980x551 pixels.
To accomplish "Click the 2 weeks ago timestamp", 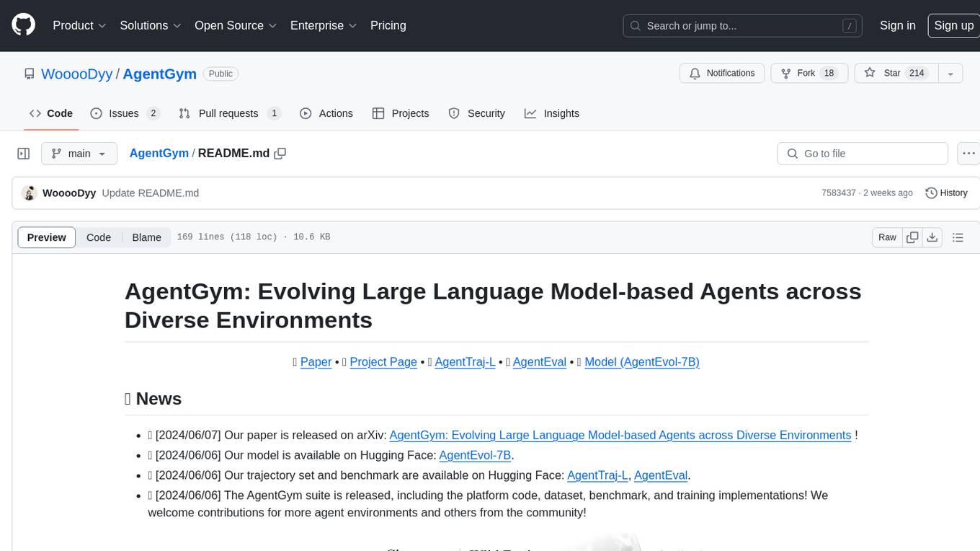I will tap(887, 193).
